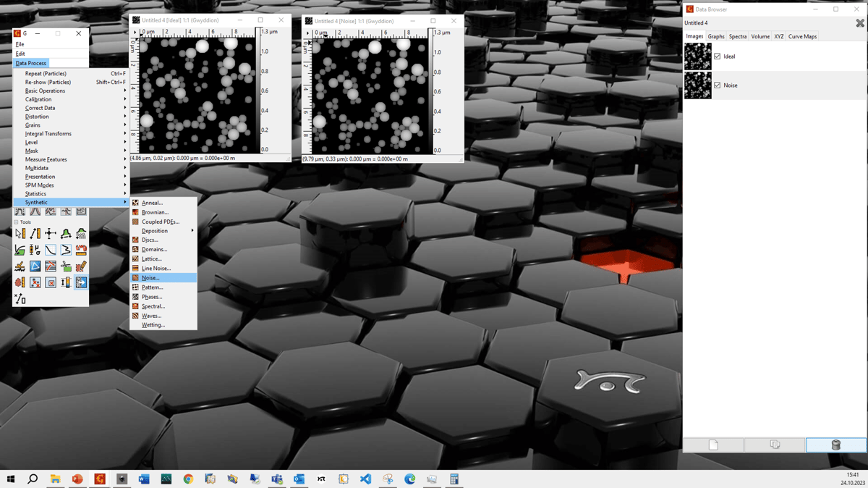Select the pencil Mask Editor tool
Viewport: 868px width, 488px height.
click(x=81, y=266)
